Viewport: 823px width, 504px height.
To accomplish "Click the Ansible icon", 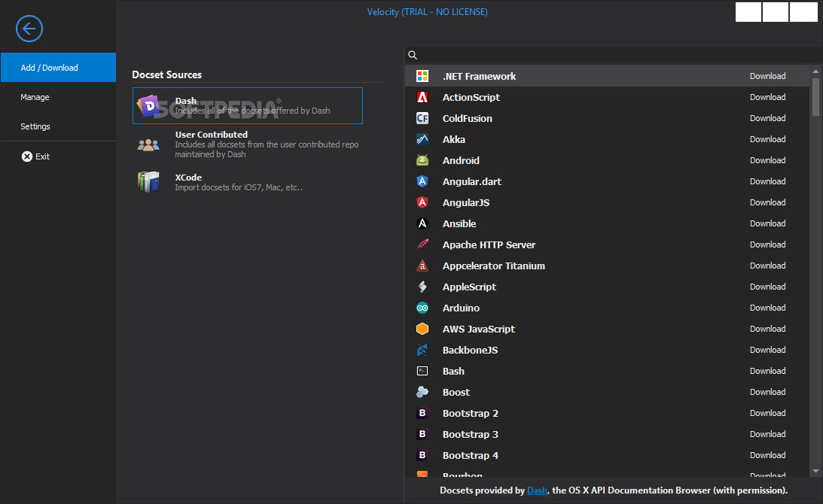I will (422, 223).
